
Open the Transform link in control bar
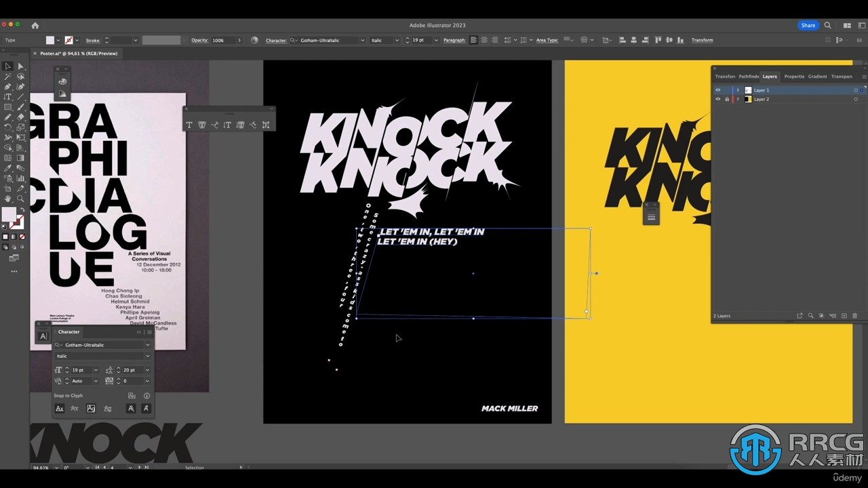click(x=702, y=40)
